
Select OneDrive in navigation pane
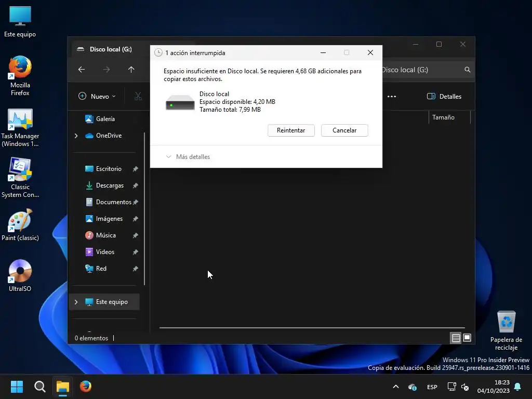pyautogui.click(x=104, y=136)
